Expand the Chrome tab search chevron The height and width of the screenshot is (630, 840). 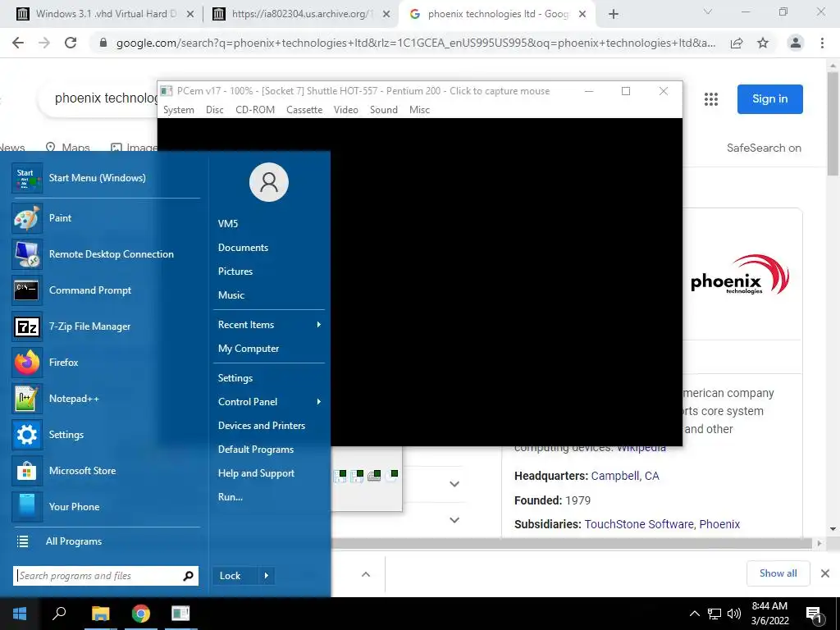(x=708, y=11)
